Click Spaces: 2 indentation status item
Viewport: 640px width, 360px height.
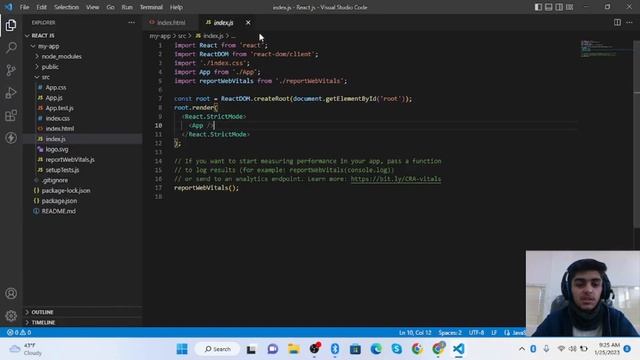(450, 333)
